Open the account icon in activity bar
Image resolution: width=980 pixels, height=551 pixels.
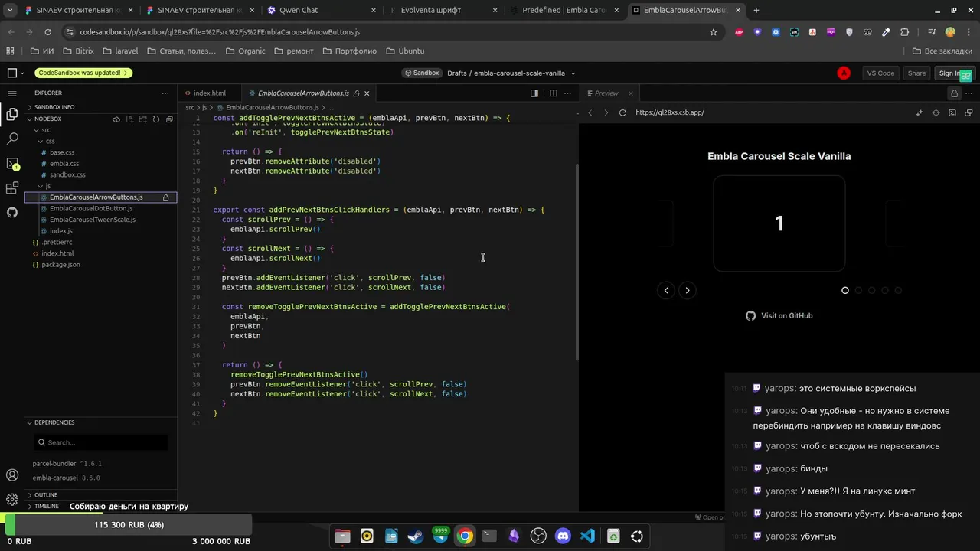[x=12, y=475]
